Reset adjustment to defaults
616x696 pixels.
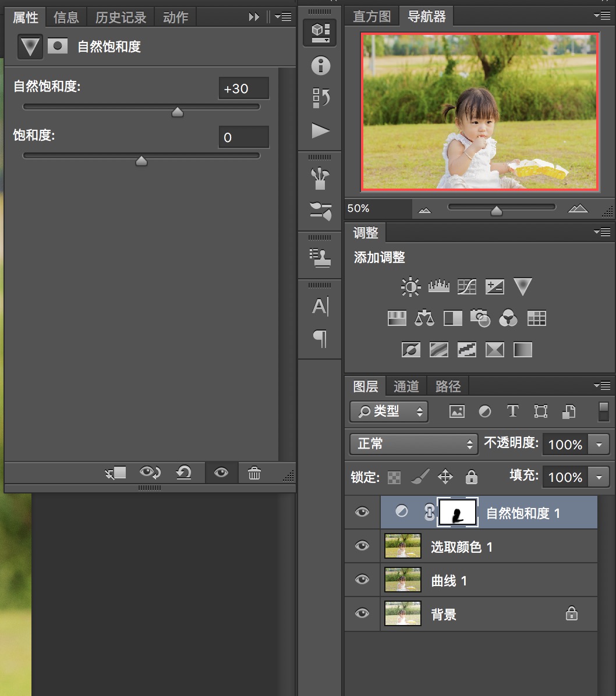click(x=184, y=473)
